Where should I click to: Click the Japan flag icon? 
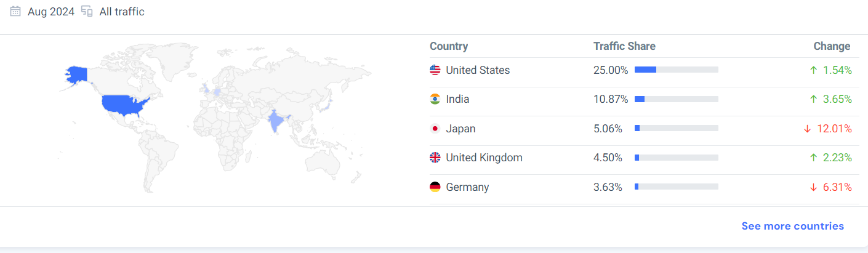(x=435, y=129)
